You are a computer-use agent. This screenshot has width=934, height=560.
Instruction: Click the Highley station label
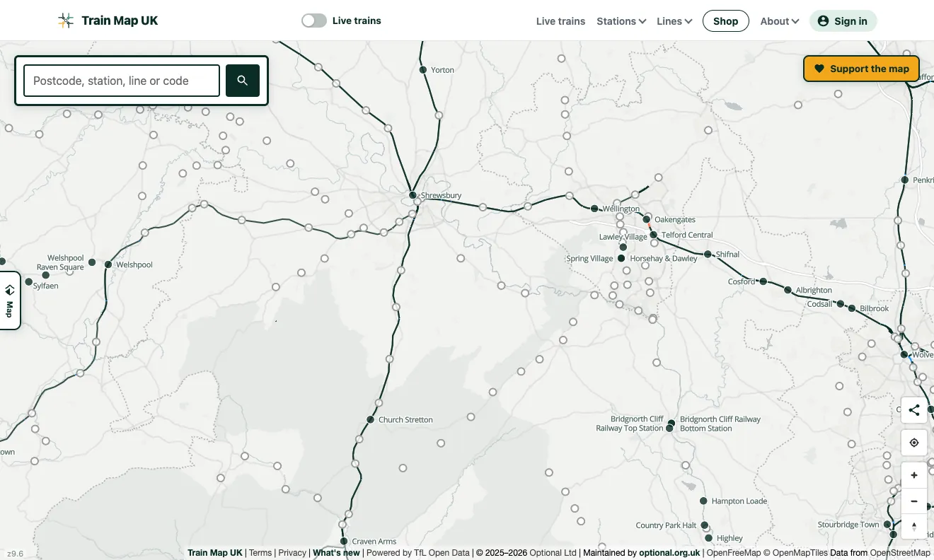tap(730, 539)
